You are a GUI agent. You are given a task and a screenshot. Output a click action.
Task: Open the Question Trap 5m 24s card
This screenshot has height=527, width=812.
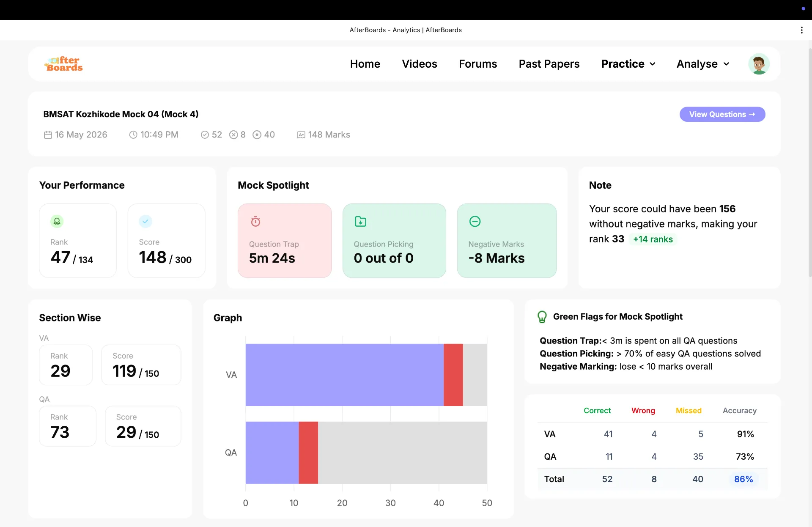[285, 241]
